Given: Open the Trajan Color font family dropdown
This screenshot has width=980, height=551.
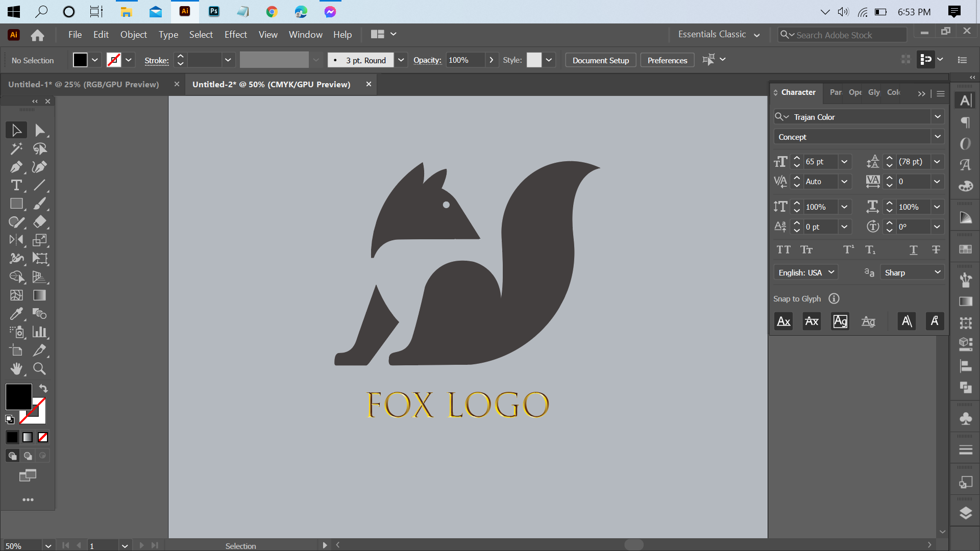Looking at the screenshot, I should point(937,117).
